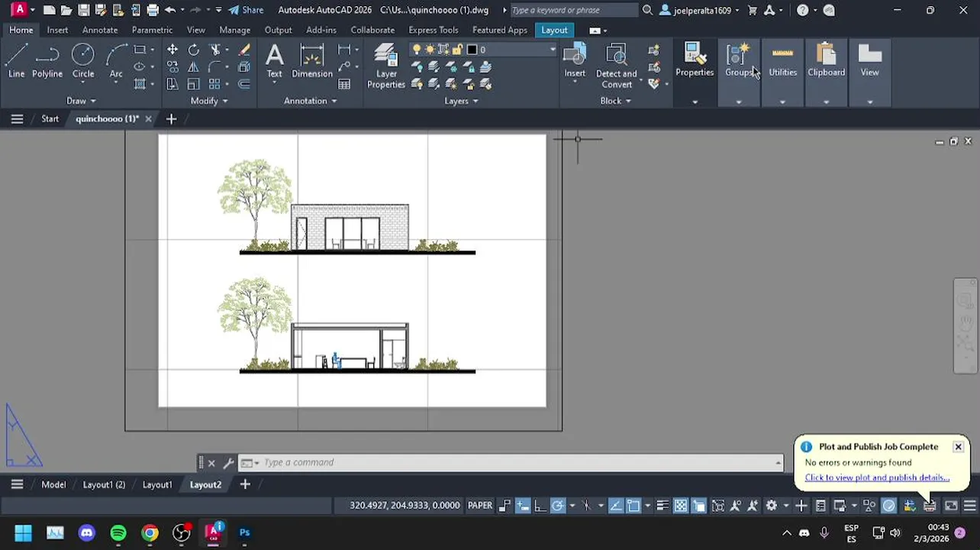Image resolution: width=980 pixels, height=550 pixels.
Task: Select the Arc tool
Action: (116, 61)
